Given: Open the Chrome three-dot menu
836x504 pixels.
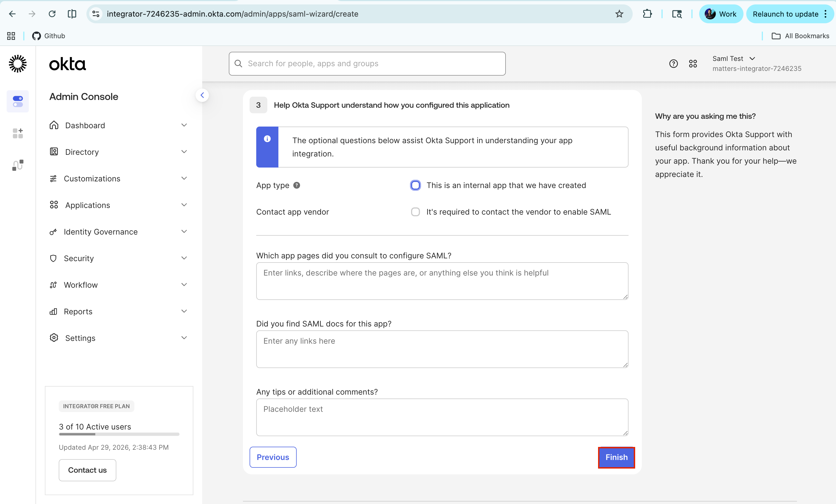Looking at the screenshot, I should [825, 14].
